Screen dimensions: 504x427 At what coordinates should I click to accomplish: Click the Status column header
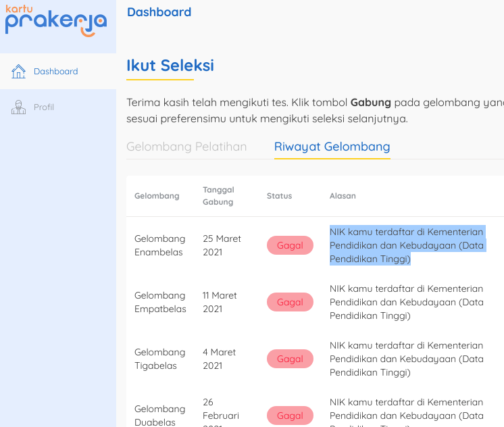[x=279, y=196]
